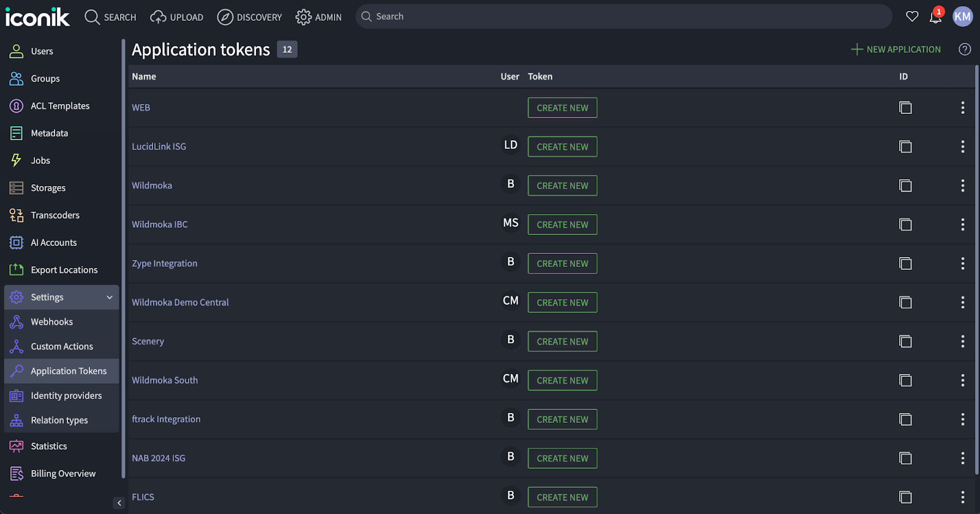This screenshot has width=980, height=514.
Task: Open the ADMIN section
Action: pyautogui.click(x=318, y=17)
